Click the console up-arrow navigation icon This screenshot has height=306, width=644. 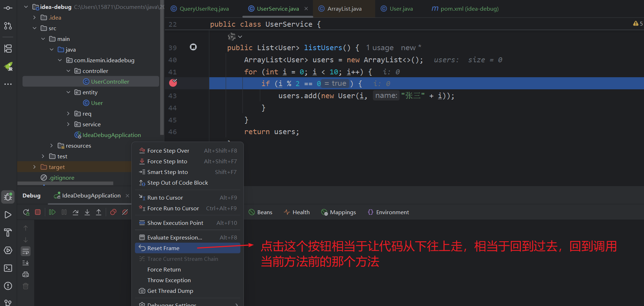[26, 228]
